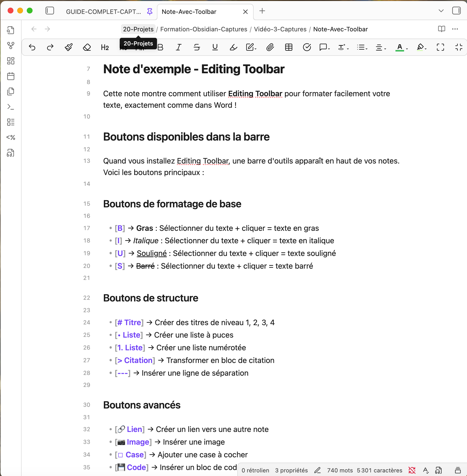Click 3 propriétés in status bar
Viewport: 467px width, 476px height.
[x=291, y=470]
